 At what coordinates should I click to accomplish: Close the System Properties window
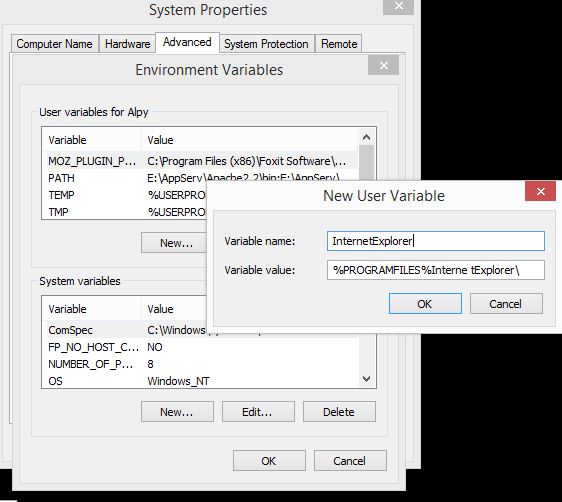click(x=399, y=6)
